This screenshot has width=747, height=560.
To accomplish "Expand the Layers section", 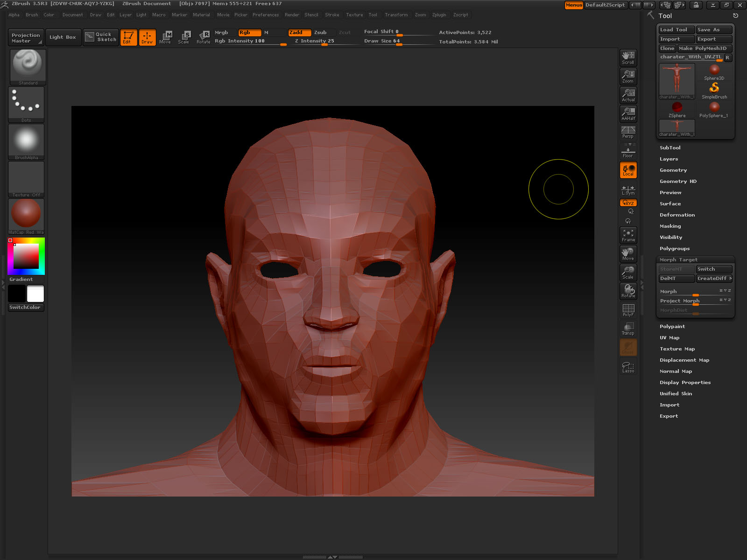I will click(x=669, y=159).
